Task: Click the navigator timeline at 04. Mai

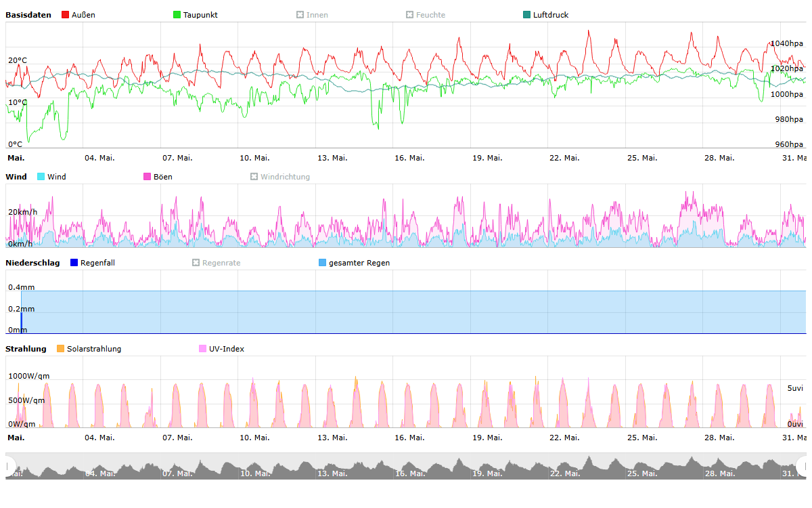Action: [x=99, y=467]
